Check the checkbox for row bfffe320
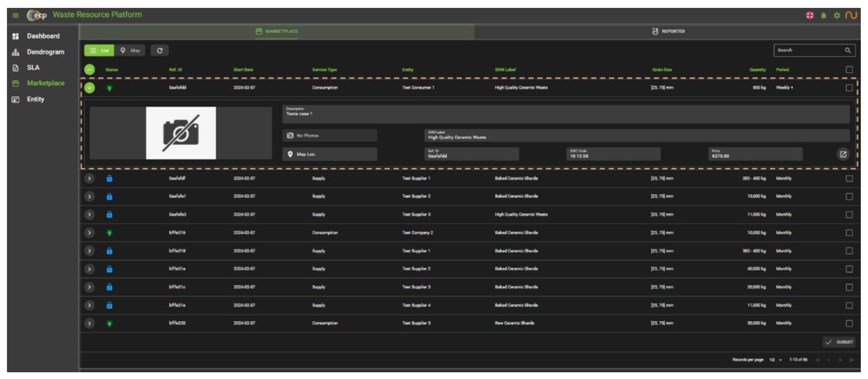This screenshot has height=379, width=868. tap(849, 323)
